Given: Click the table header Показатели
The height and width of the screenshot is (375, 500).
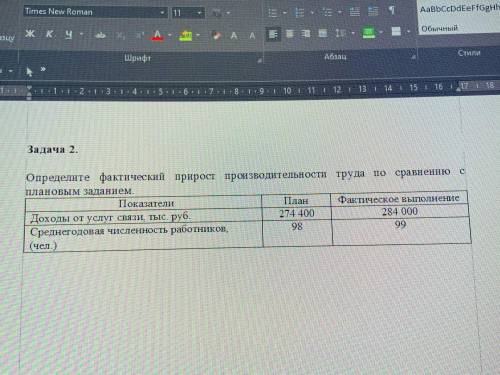Looking at the screenshot, I should tap(146, 203).
